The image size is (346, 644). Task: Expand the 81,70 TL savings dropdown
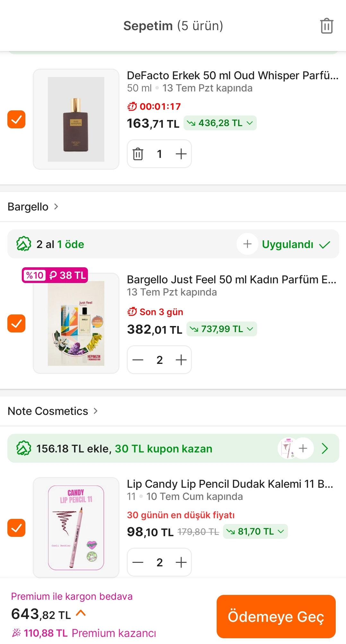click(255, 531)
